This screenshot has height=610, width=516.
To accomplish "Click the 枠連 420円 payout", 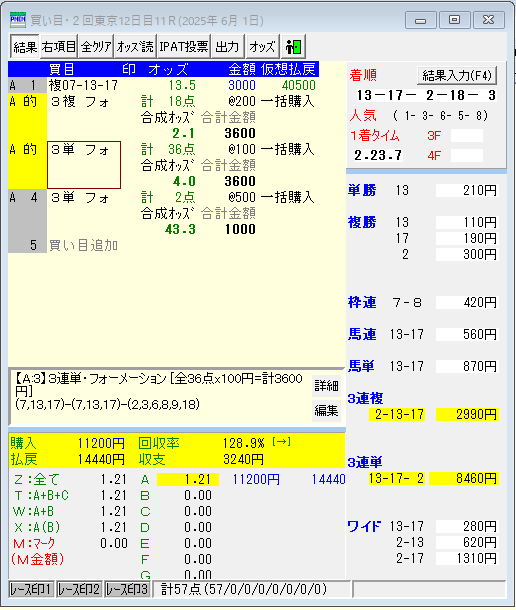I will (x=467, y=302).
